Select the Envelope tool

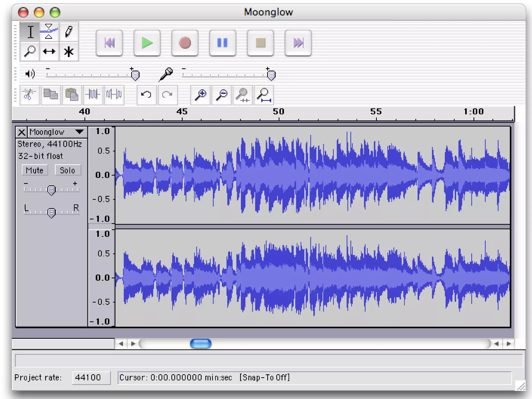pyautogui.click(x=49, y=31)
